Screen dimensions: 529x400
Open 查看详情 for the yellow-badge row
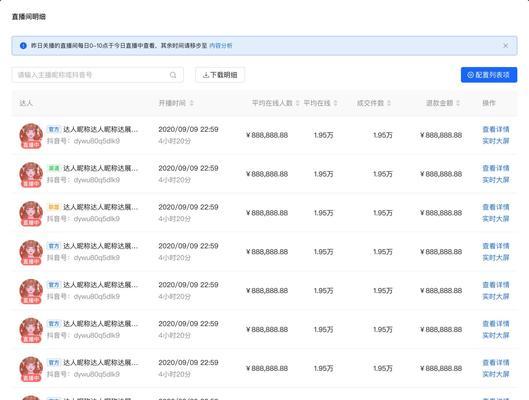(x=496, y=207)
